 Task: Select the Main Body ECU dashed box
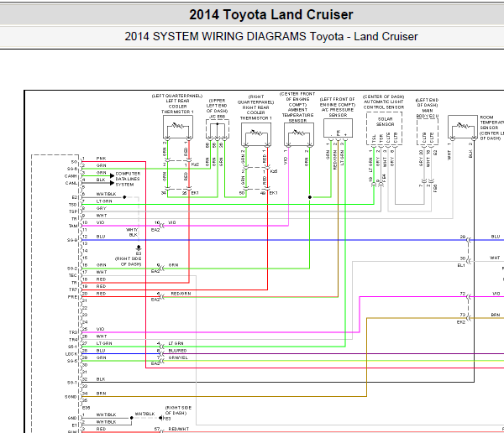[428, 132]
